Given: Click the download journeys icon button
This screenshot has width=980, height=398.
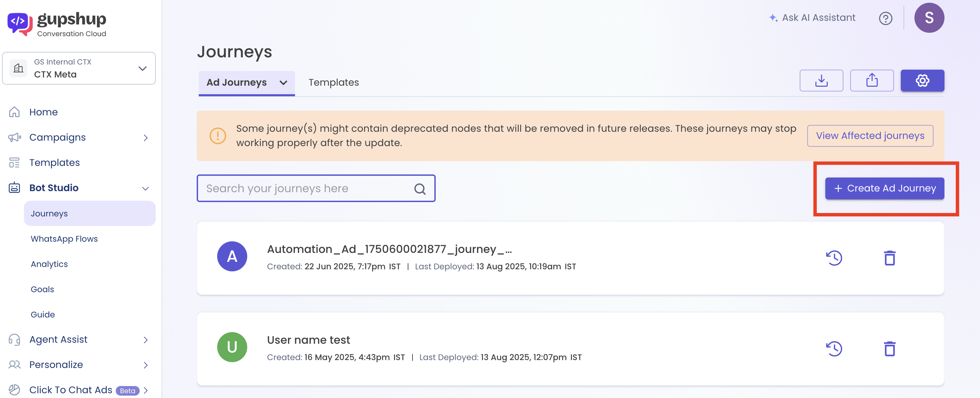Looking at the screenshot, I should pos(821,81).
